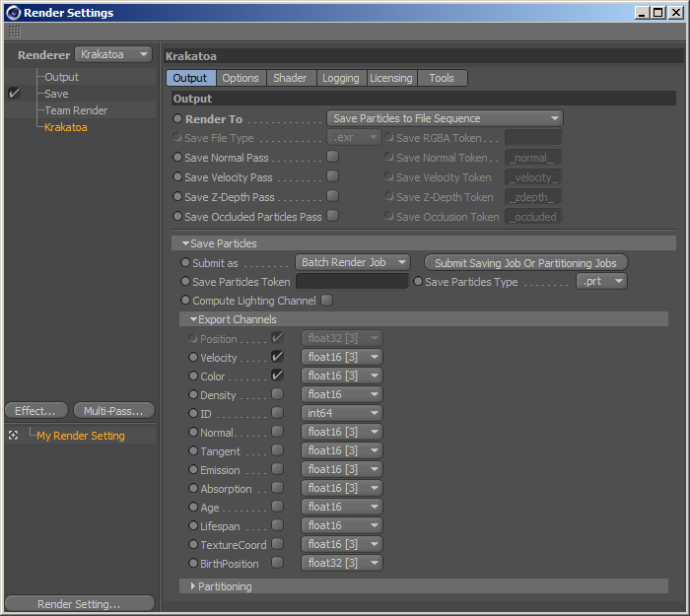Check the ID export channel
The image size is (690, 616).
tap(277, 413)
